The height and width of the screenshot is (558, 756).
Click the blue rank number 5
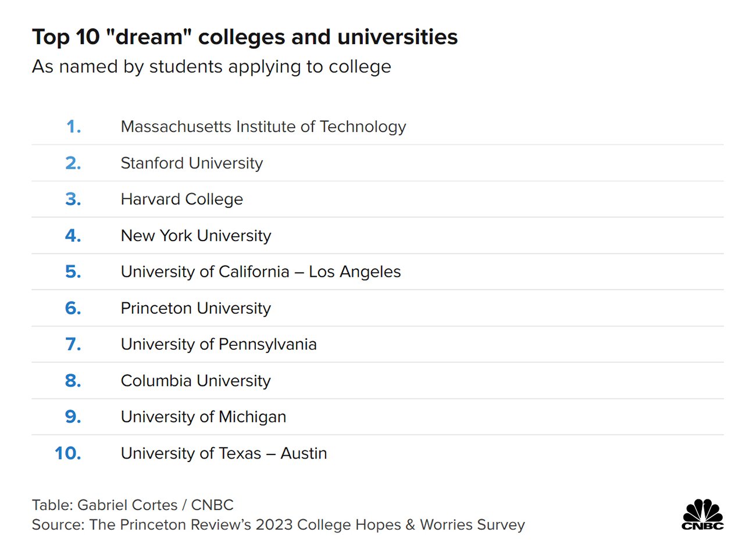(73, 272)
